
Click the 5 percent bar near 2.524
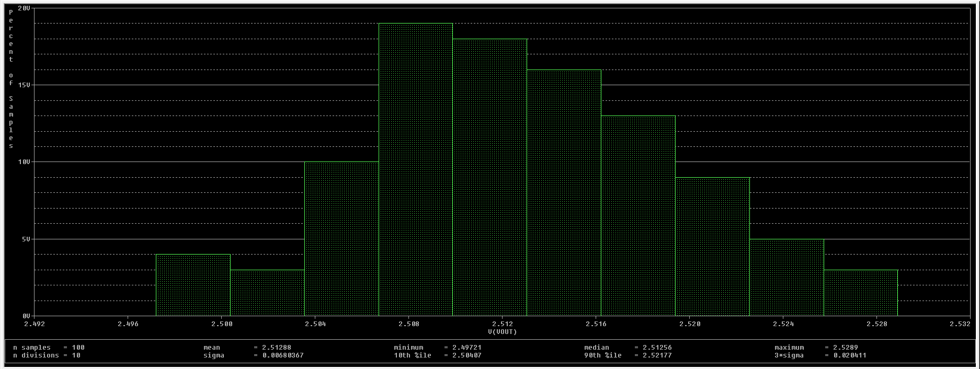(x=787, y=278)
